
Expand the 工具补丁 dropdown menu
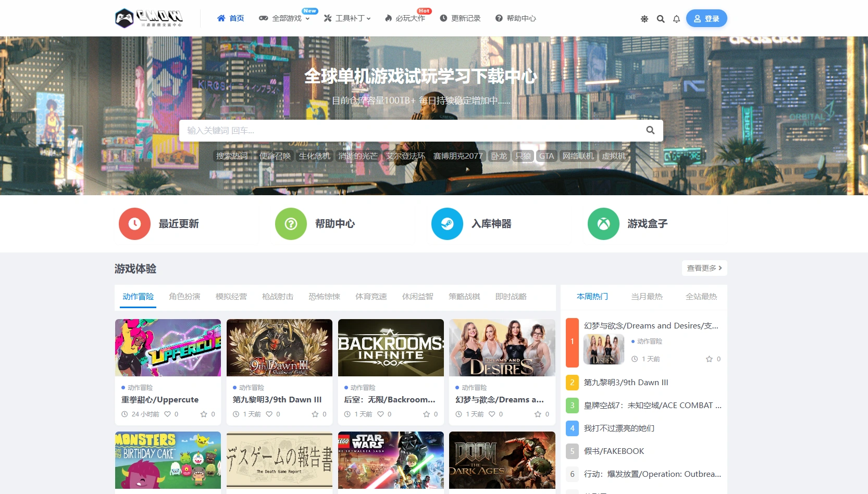(347, 18)
